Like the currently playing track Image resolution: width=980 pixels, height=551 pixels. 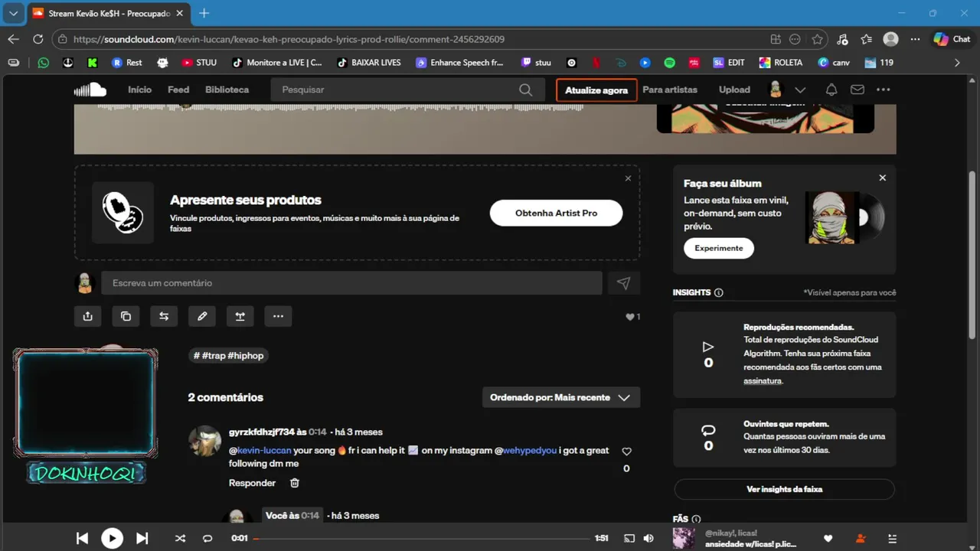(828, 538)
